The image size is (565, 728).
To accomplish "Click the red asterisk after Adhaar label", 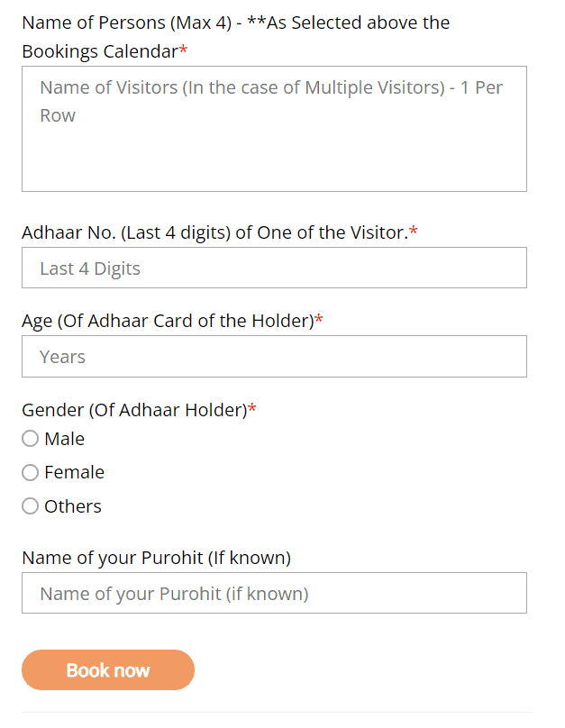I will coord(414,232).
